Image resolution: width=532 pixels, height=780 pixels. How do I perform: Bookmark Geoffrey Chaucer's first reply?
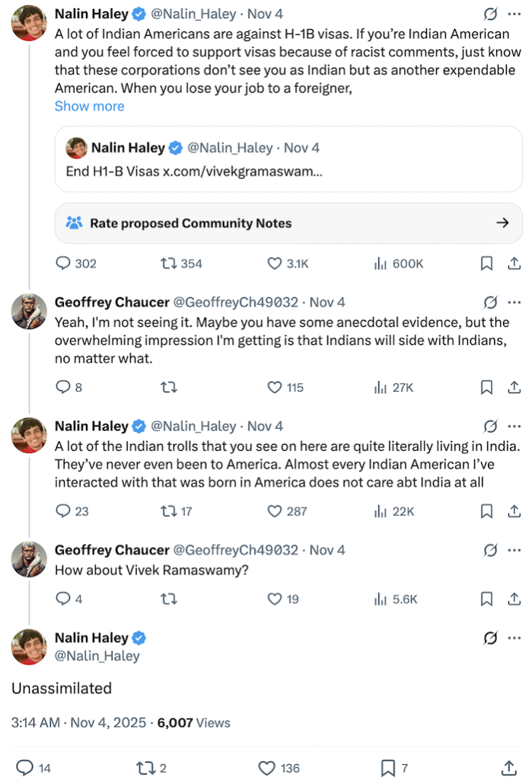click(486, 387)
